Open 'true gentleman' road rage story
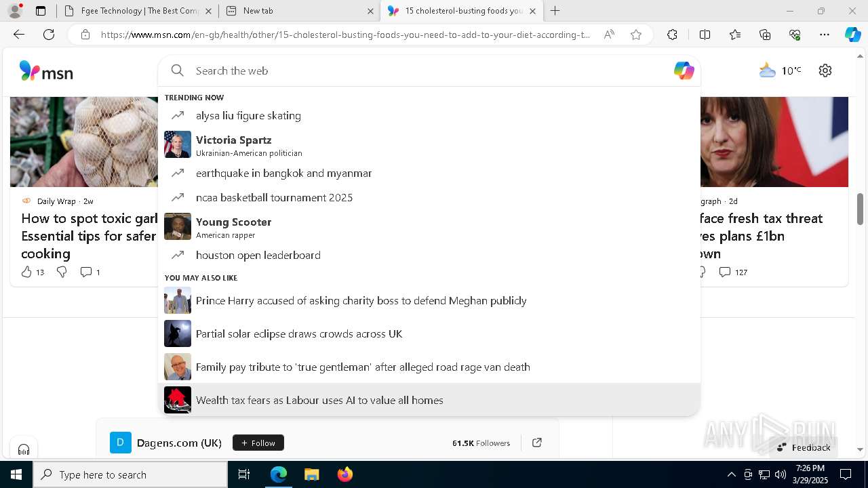Viewport: 868px width, 488px height. coord(429,367)
